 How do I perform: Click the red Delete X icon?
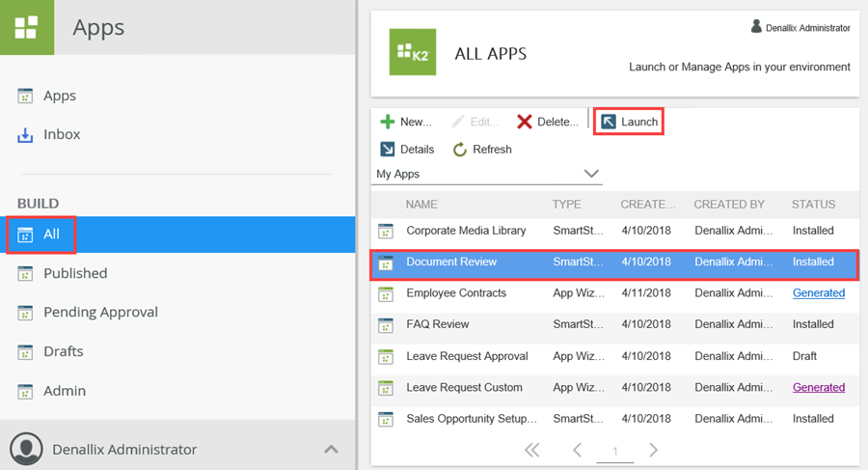525,122
